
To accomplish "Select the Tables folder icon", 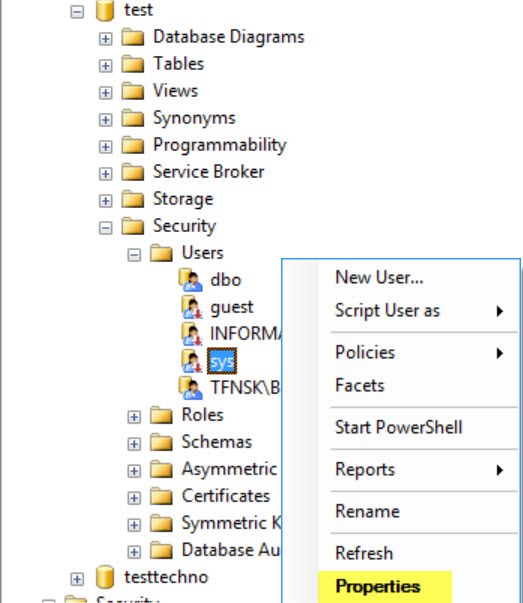I will (133, 64).
